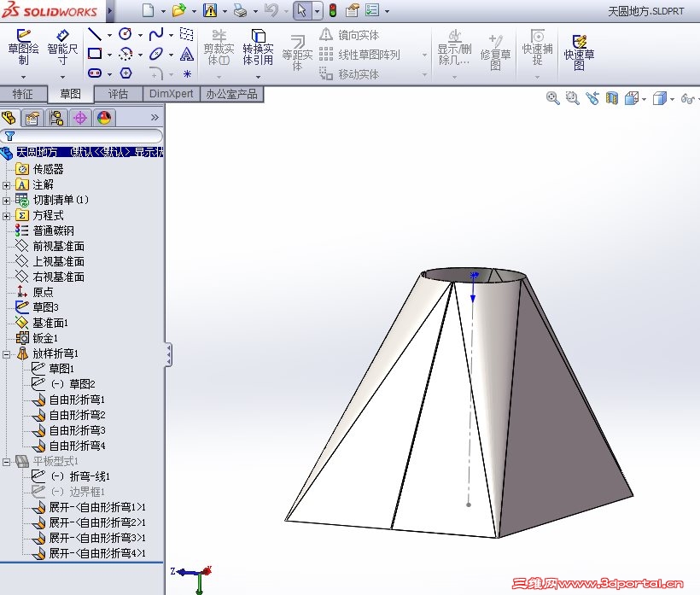Click the New document icon

[148, 10]
